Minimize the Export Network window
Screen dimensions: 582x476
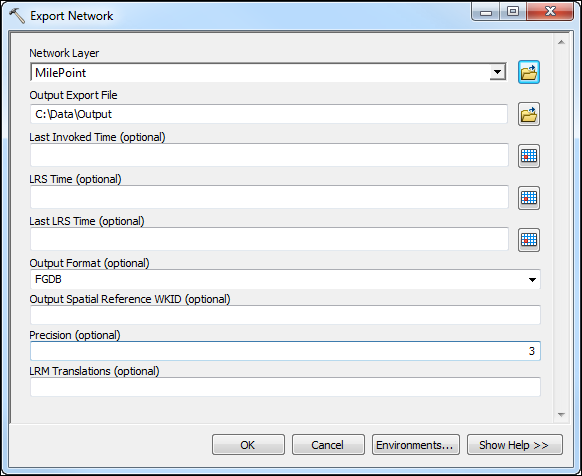point(486,12)
